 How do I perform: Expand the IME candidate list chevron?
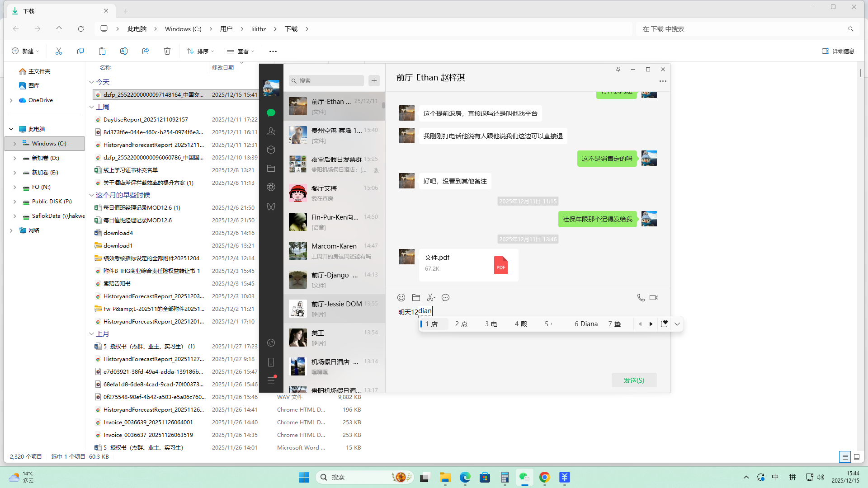[677, 324]
